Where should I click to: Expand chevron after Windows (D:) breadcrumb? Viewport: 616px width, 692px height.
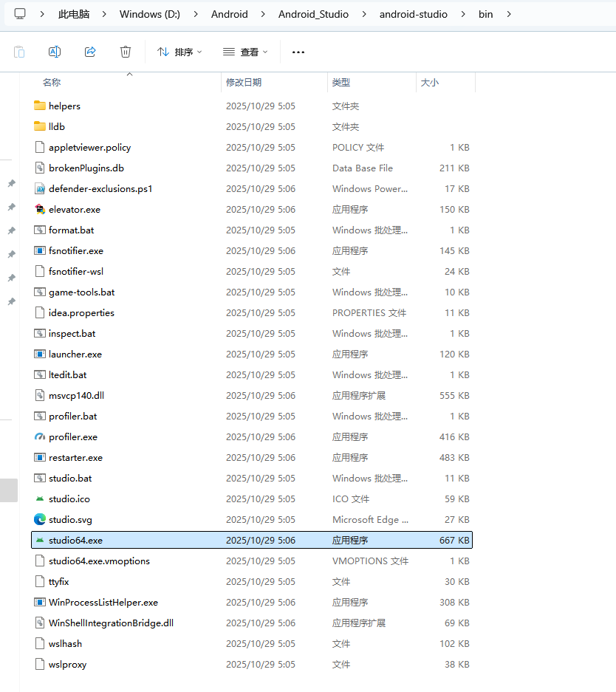coord(196,14)
